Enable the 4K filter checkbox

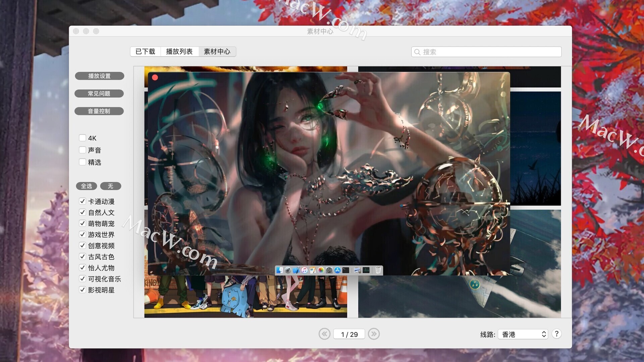(x=83, y=138)
